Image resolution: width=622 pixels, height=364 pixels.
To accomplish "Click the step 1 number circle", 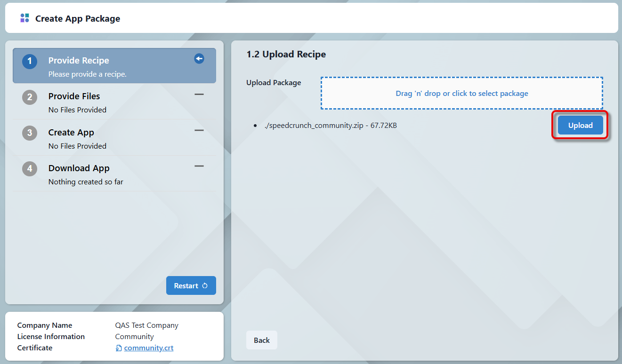I will click(30, 62).
